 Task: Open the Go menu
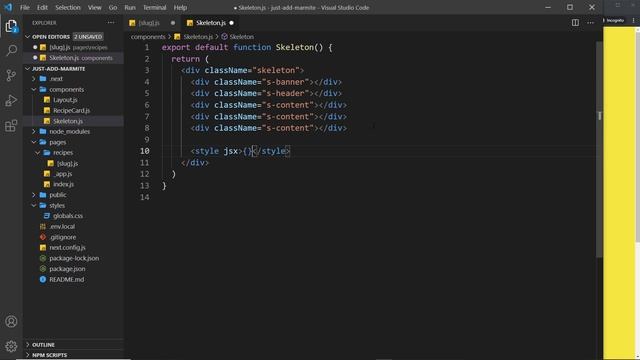point(113,7)
